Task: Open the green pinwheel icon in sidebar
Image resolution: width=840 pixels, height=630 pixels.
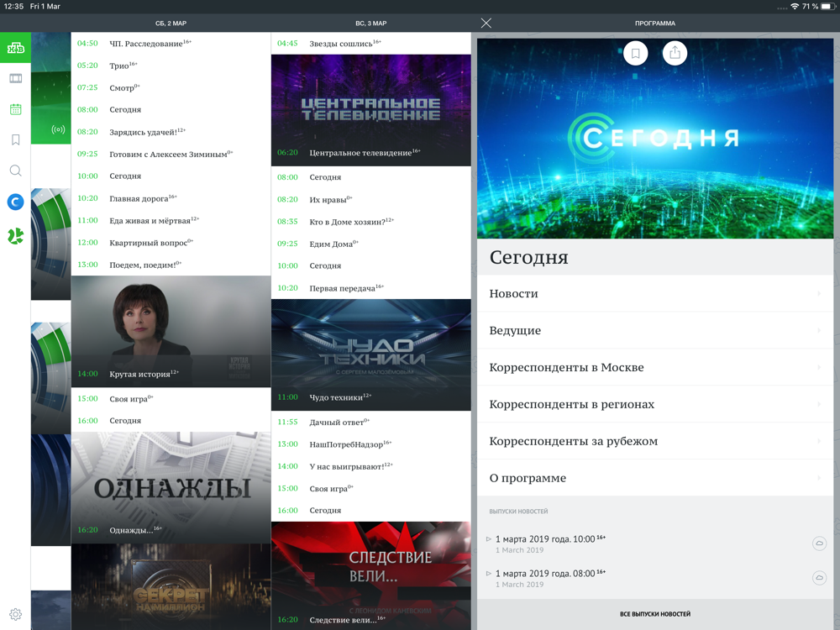Action: click(x=15, y=236)
